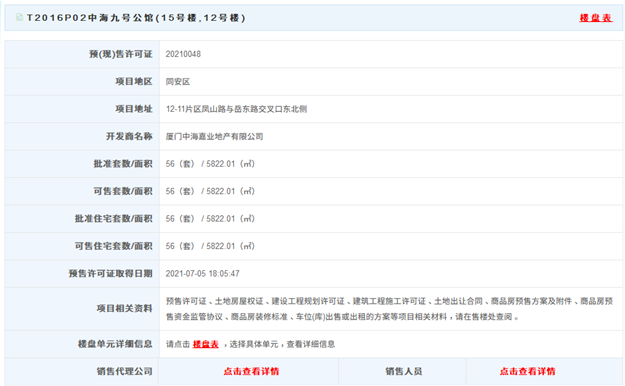The width and height of the screenshot is (625, 386).
Task: Click the 同安区 district value
Action: pos(178,82)
